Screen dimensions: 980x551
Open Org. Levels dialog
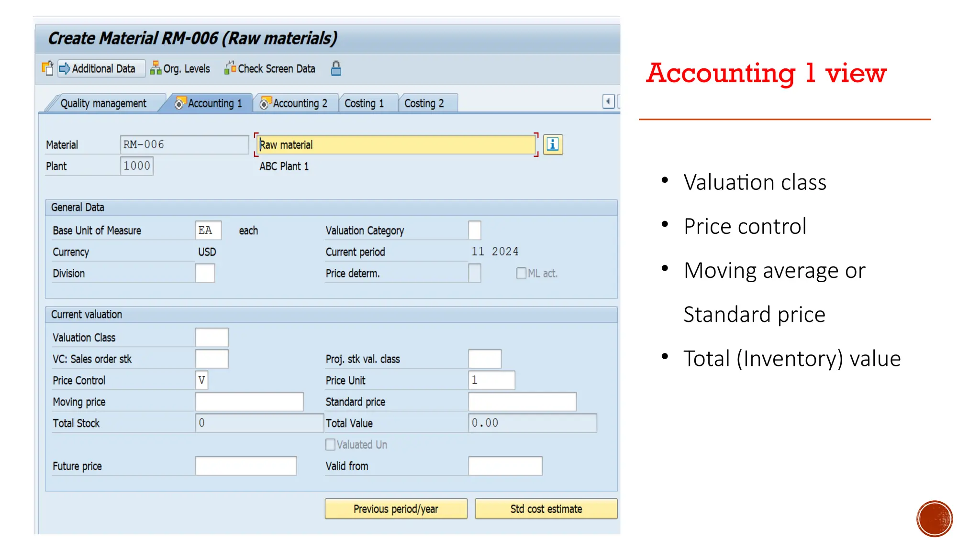click(180, 69)
